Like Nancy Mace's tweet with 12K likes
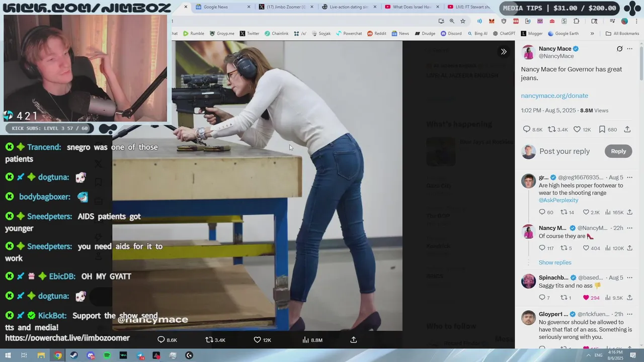 [577, 129]
